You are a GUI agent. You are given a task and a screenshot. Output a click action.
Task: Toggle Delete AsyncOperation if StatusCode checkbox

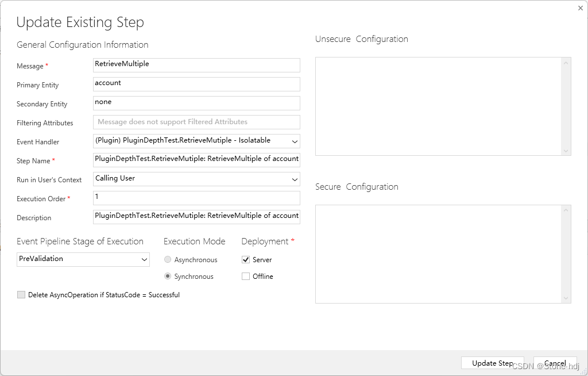pos(21,295)
